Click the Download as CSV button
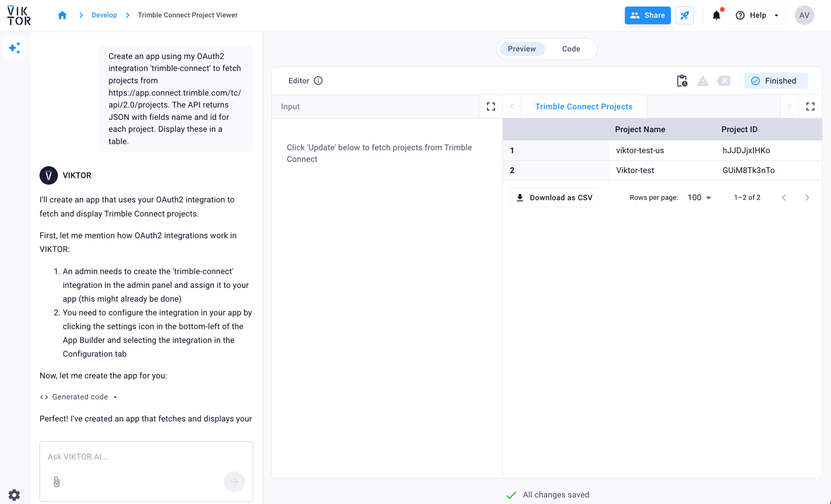 click(x=554, y=197)
